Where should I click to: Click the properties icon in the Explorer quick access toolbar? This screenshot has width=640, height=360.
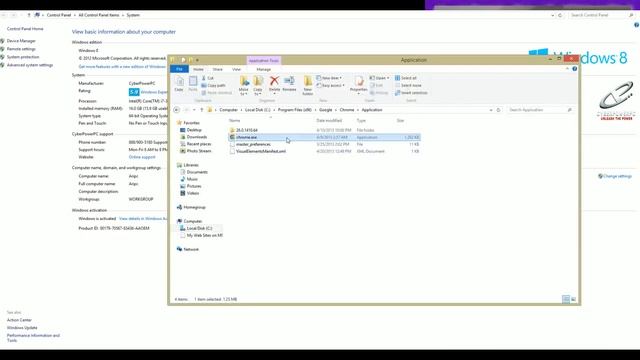click(183, 60)
